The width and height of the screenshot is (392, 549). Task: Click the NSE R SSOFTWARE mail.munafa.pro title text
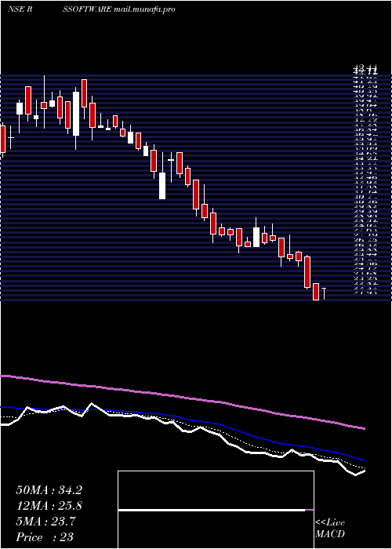point(91,9)
